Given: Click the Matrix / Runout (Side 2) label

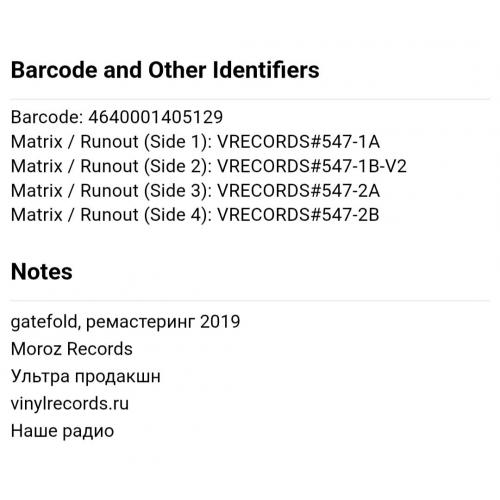Looking at the screenshot, I should coord(111,167).
